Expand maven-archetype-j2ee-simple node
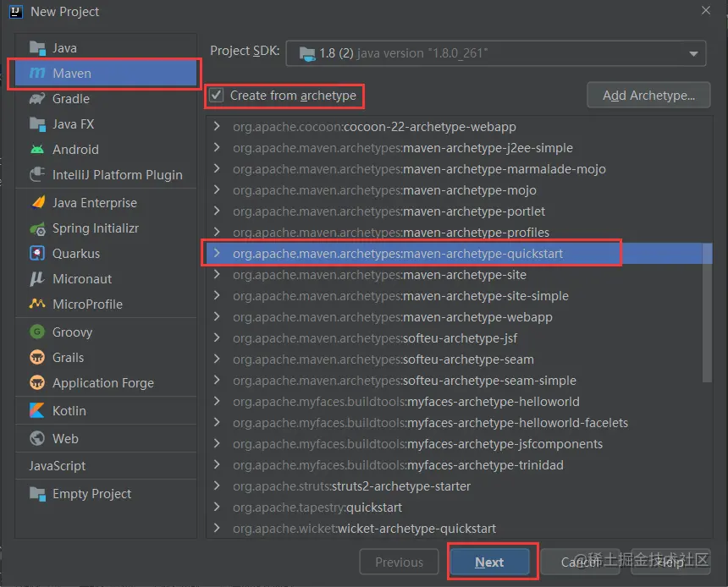 coord(217,147)
